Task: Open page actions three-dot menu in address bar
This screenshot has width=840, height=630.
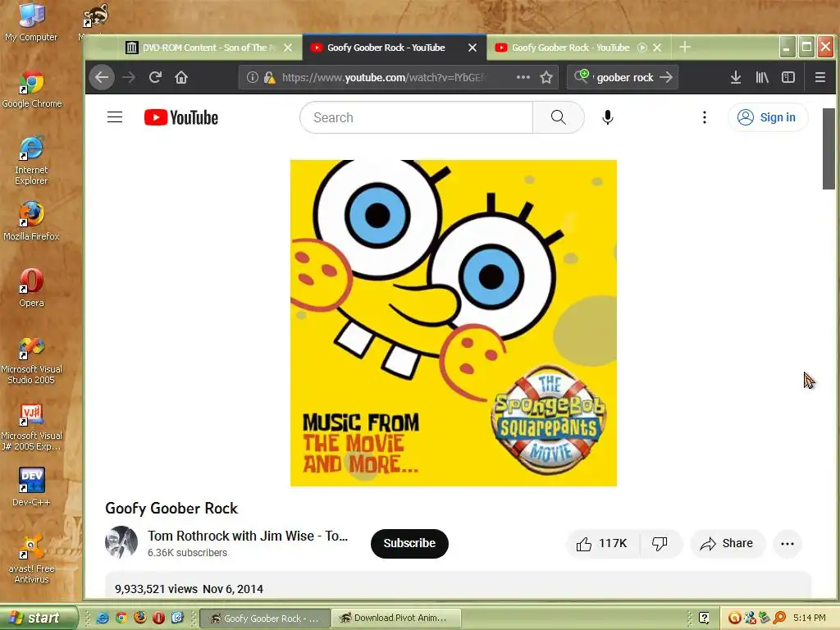Action: coord(523,78)
